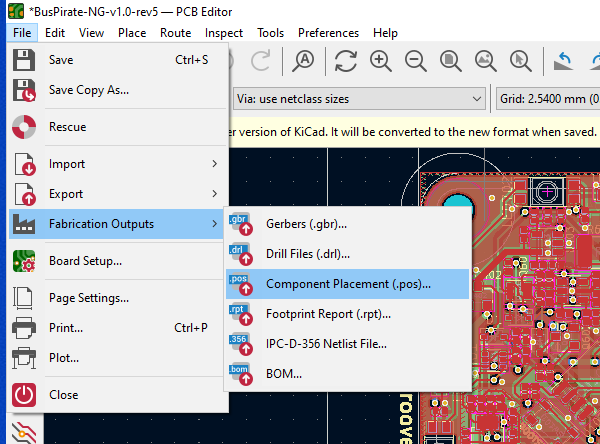The width and height of the screenshot is (600, 444).
Task: Click the Save floppy disk icon
Action: pyautogui.click(x=24, y=60)
